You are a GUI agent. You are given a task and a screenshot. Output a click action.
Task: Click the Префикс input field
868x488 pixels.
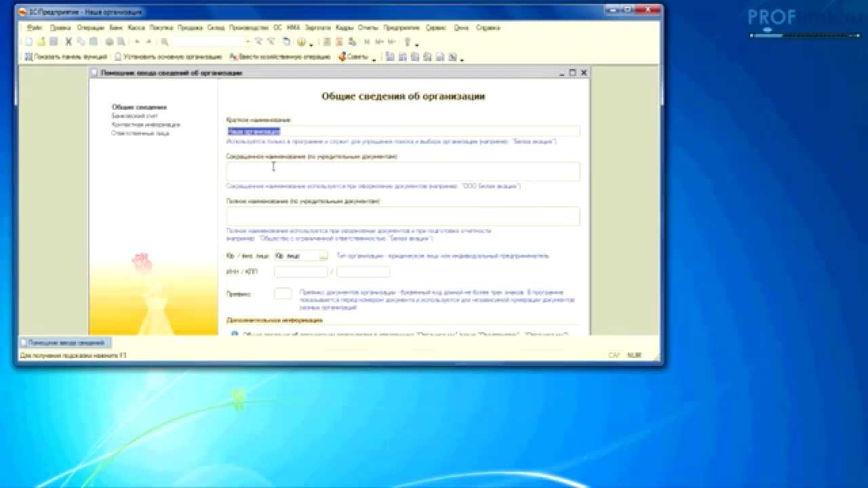[283, 294]
